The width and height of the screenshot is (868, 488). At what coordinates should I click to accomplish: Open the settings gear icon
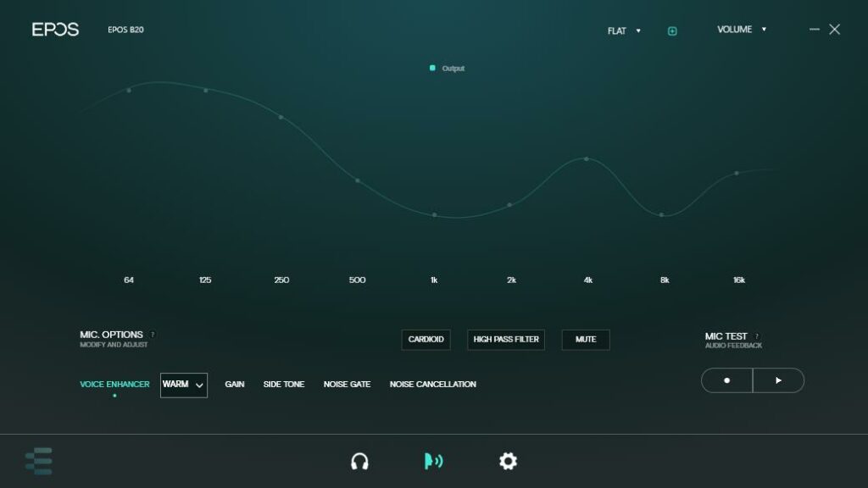[508, 461]
